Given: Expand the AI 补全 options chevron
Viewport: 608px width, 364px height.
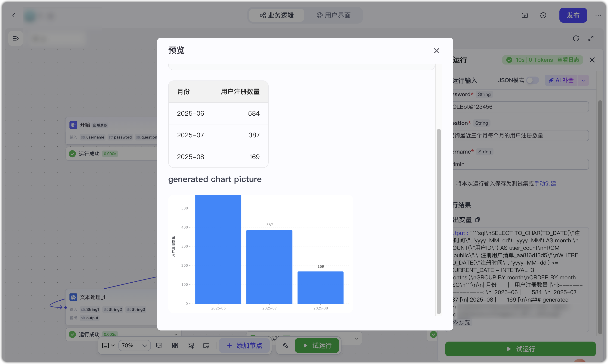Looking at the screenshot, I should (583, 80).
